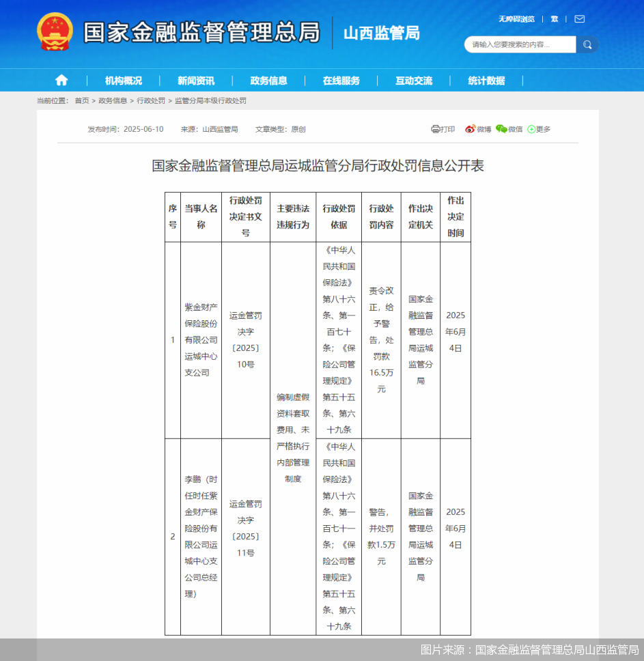Open the 新闻资讯 menu
Viewport: 644px width, 661px height.
coord(196,81)
